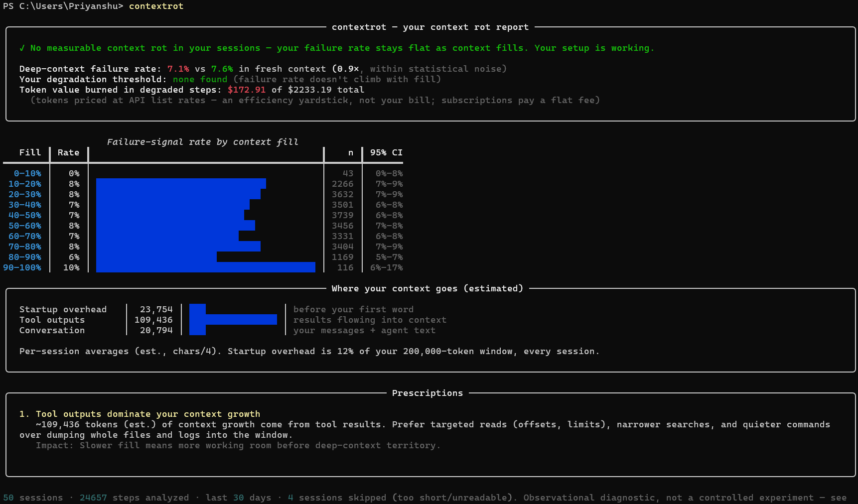Click the $172.91 burned token value
Viewport: 858px width, 504px height.
click(247, 90)
